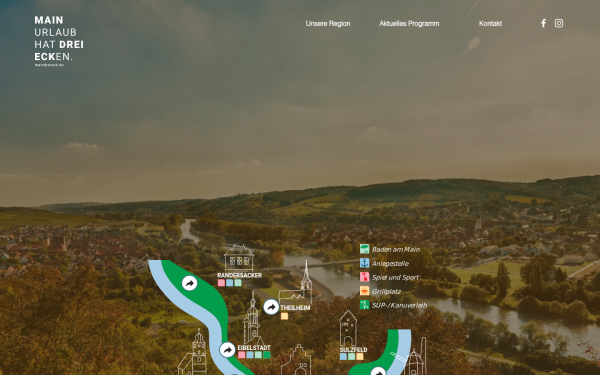The width and height of the screenshot is (600, 375).
Task: Click the light green square under Sulzfeld
Action: (x=351, y=357)
